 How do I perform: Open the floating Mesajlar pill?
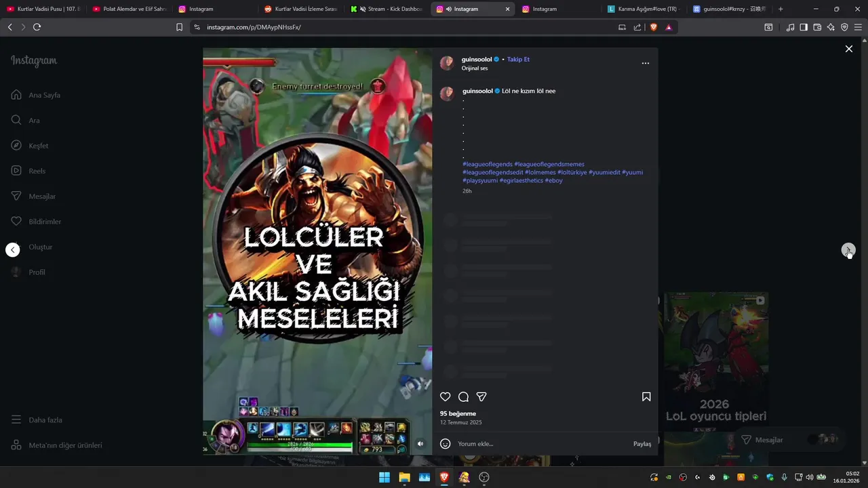(x=791, y=440)
